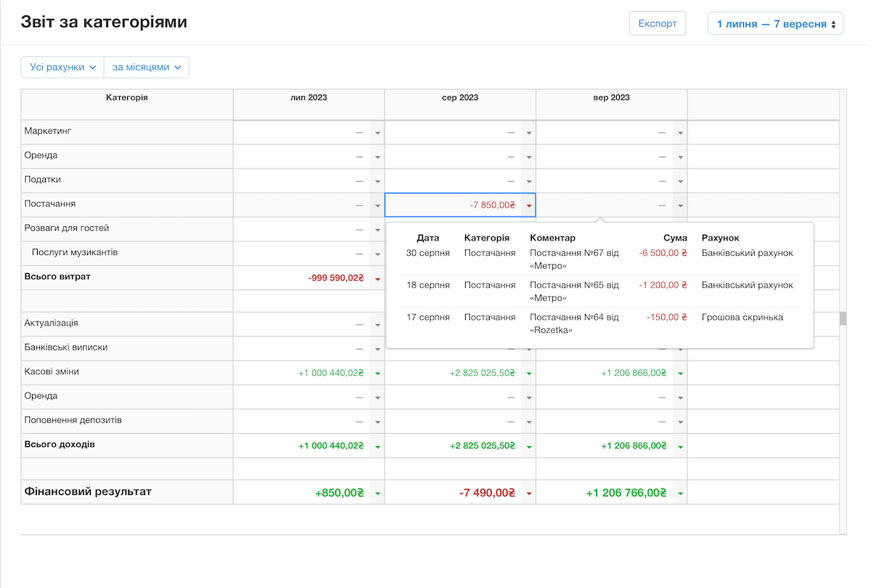Expand the red arrow beside -999 590,02₴ Всього витрат

click(377, 278)
